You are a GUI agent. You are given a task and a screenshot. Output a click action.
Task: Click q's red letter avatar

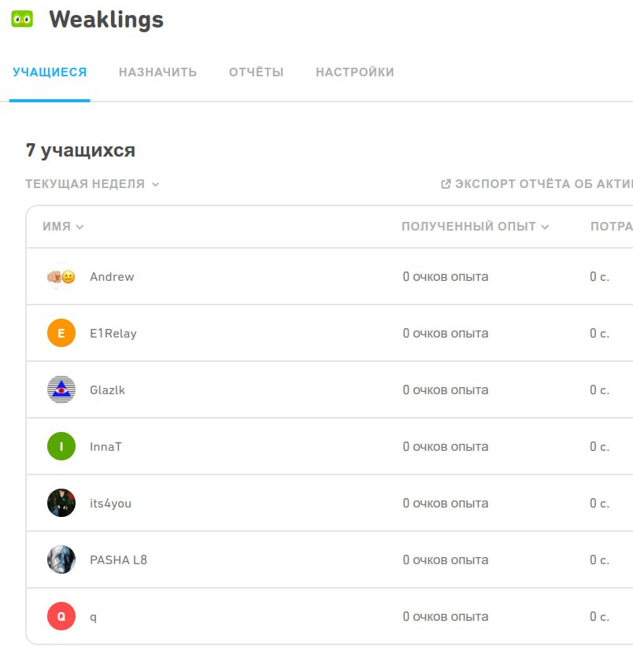[61, 617]
